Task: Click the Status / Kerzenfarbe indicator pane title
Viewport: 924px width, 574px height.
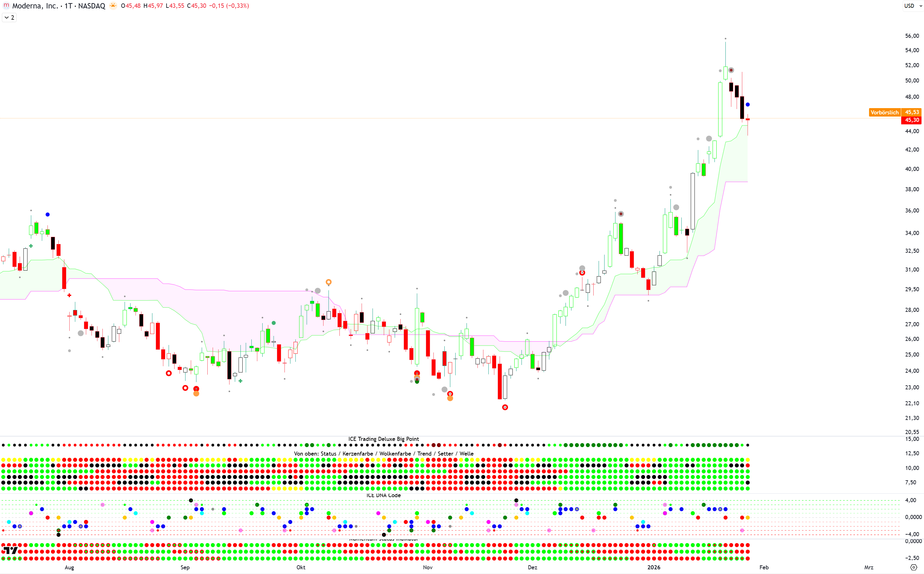Action: click(383, 454)
